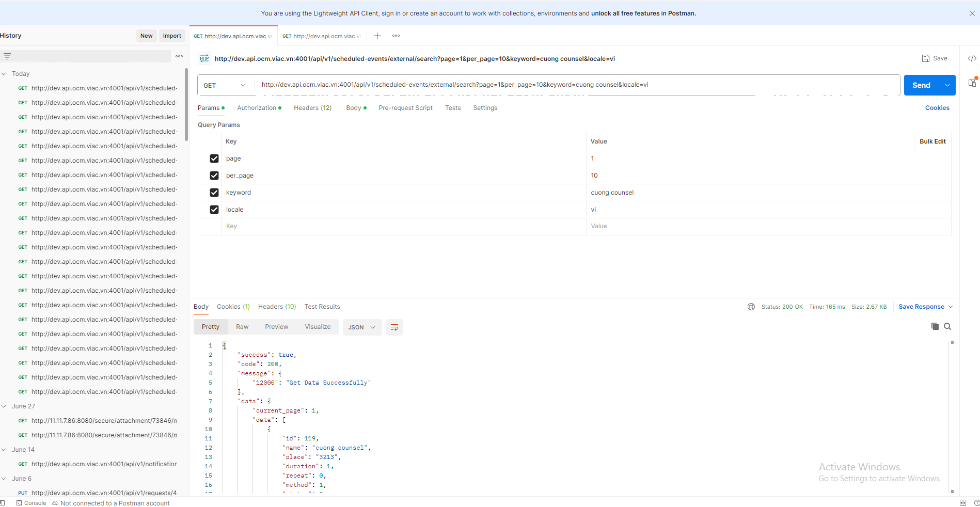
Task: Open the Tests tab
Action: [x=453, y=108]
